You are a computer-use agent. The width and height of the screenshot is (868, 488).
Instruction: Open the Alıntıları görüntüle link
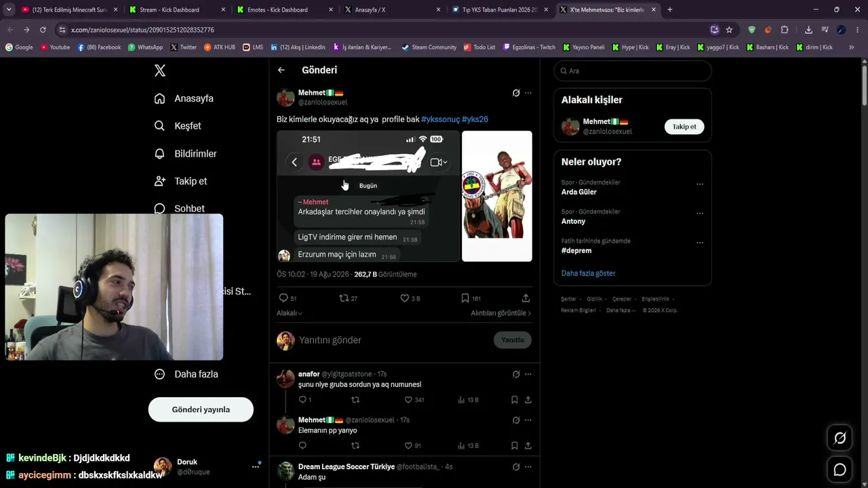click(500, 313)
